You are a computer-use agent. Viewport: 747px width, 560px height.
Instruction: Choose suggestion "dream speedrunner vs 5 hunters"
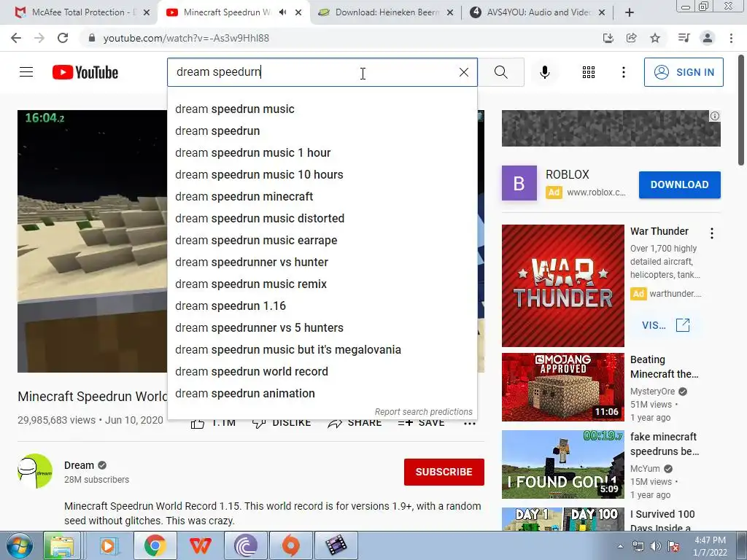[x=322, y=328]
